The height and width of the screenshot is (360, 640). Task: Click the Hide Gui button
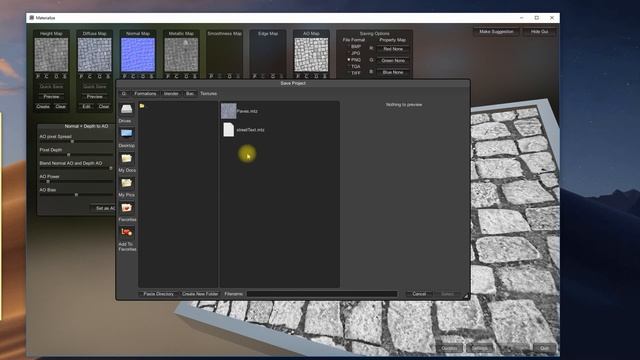click(540, 31)
